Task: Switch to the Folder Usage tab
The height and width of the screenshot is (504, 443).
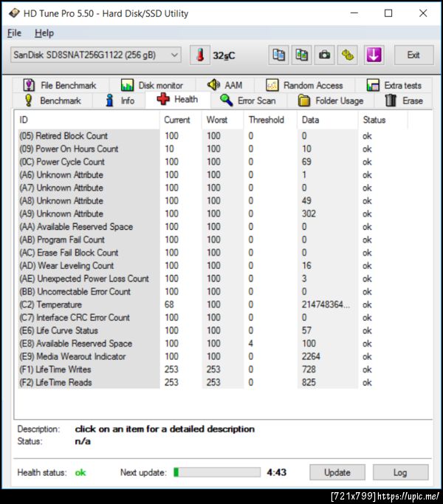Action: [331, 101]
